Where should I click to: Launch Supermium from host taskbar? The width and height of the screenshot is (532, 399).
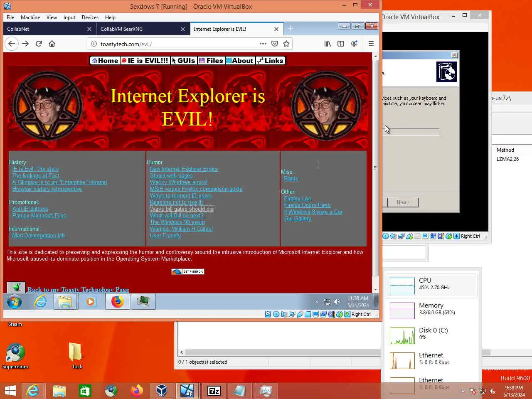pos(111,391)
